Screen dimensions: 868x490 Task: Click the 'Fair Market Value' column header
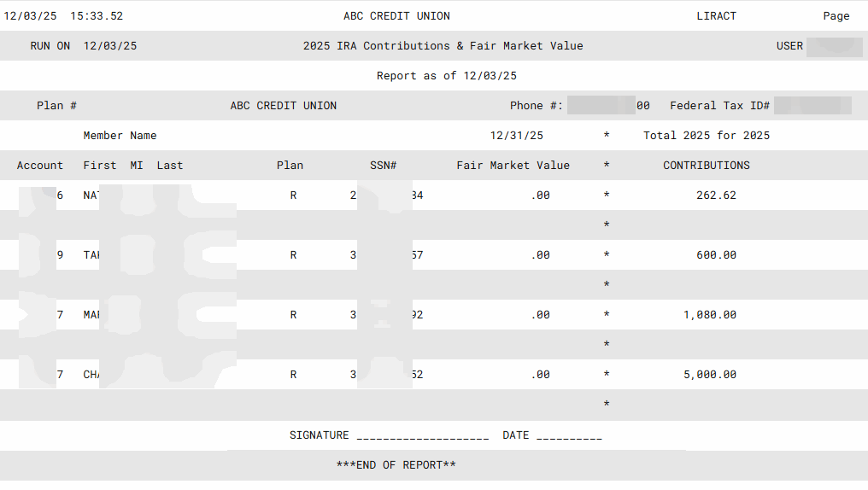click(x=513, y=166)
